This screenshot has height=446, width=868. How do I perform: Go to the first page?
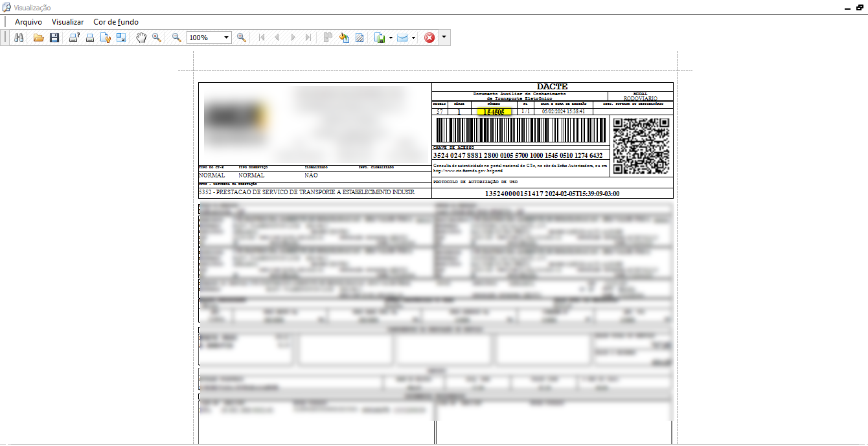(262, 38)
